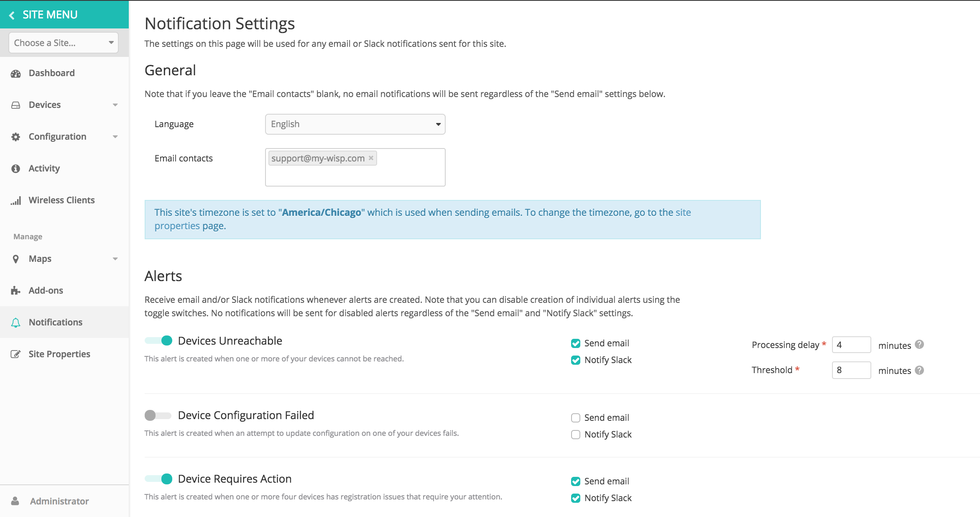Expand the Configuration submenu
This screenshot has height=517, width=980.
pyautogui.click(x=115, y=136)
